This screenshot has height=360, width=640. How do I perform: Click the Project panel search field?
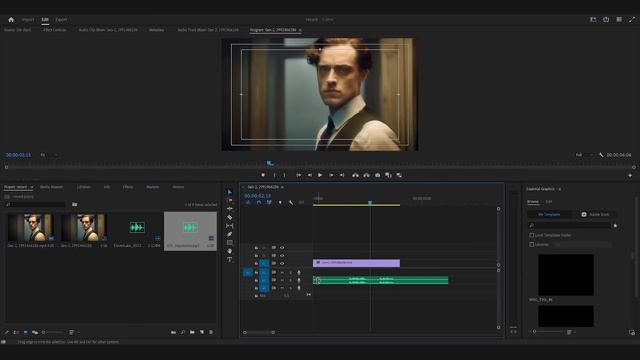[x=35, y=204]
